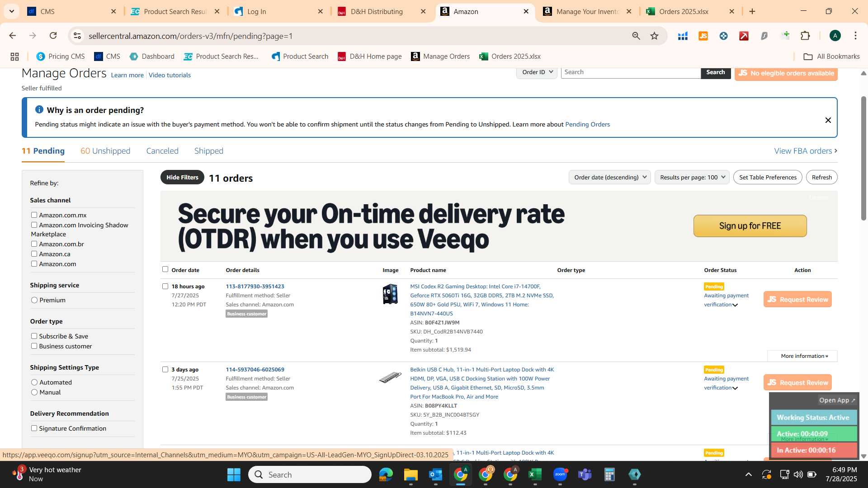Select the Manual shipping settings radio
Image resolution: width=868 pixels, height=488 pixels.
34,392
